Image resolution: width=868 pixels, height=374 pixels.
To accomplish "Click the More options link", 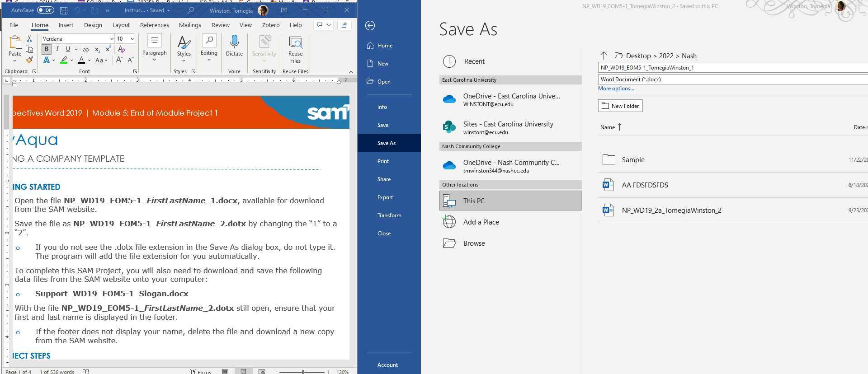I will coord(616,89).
